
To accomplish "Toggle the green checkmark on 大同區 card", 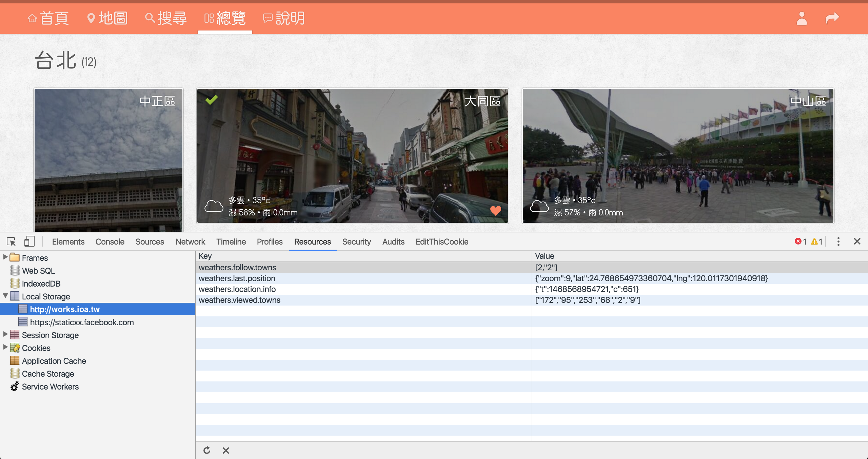I will [211, 100].
